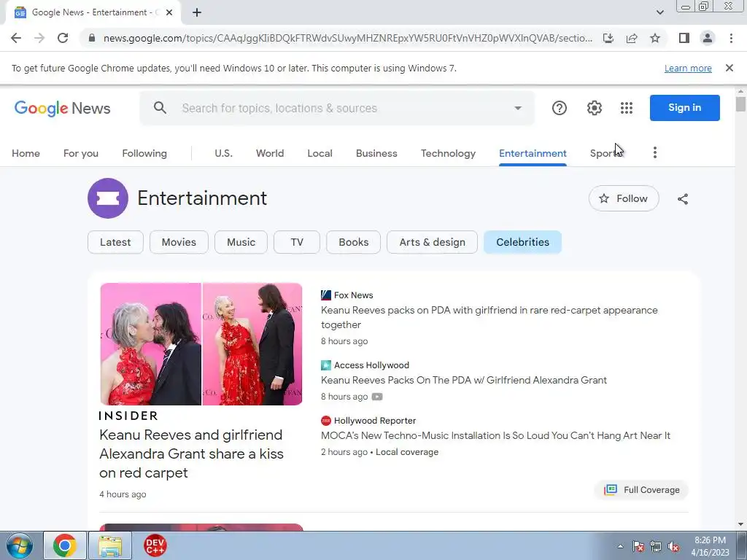Switch to the Technology section
The image size is (747, 560).
448,153
